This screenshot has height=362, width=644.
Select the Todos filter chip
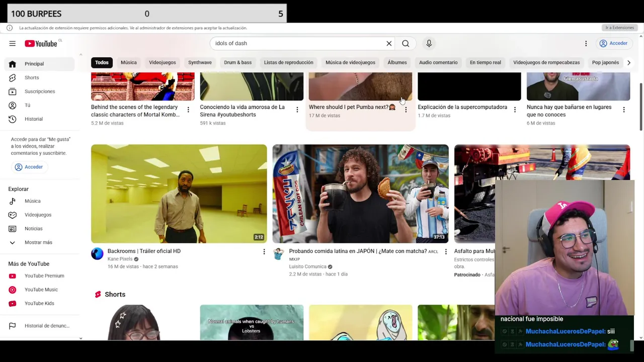coord(102,62)
